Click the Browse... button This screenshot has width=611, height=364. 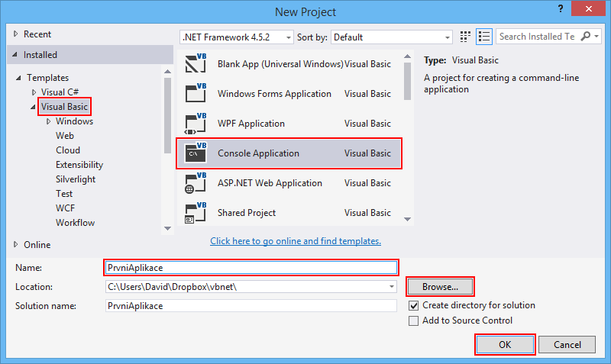click(440, 287)
